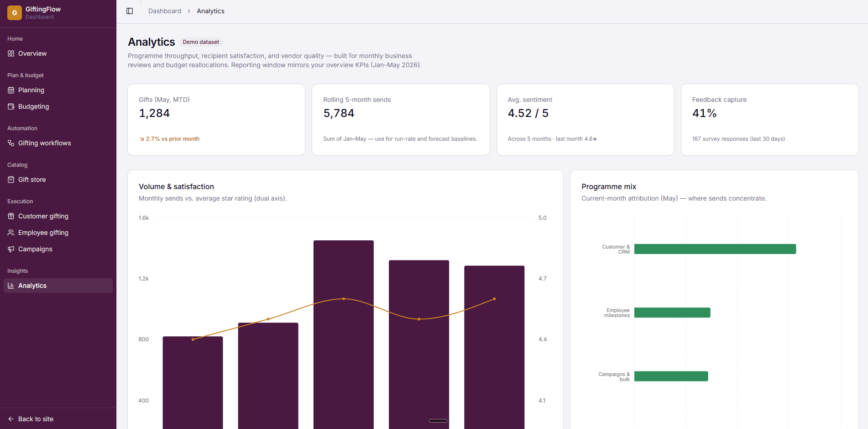Click 'Volume & satisfaction' card title
Viewport: 868px width, 429px height.
coord(176,186)
